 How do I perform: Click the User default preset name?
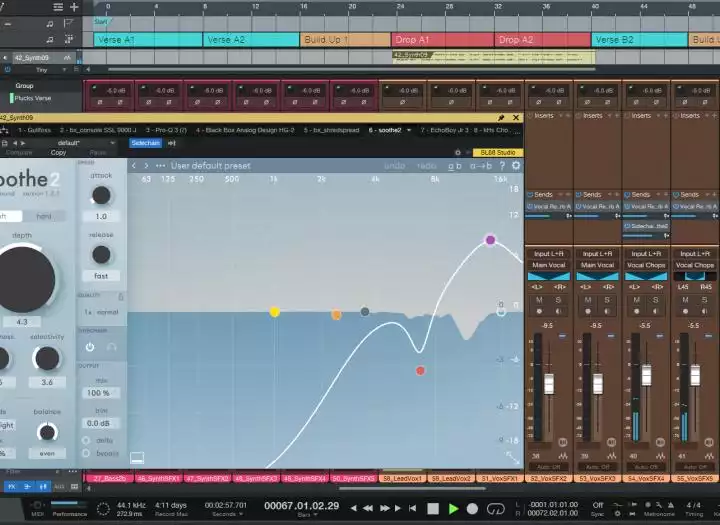211,166
